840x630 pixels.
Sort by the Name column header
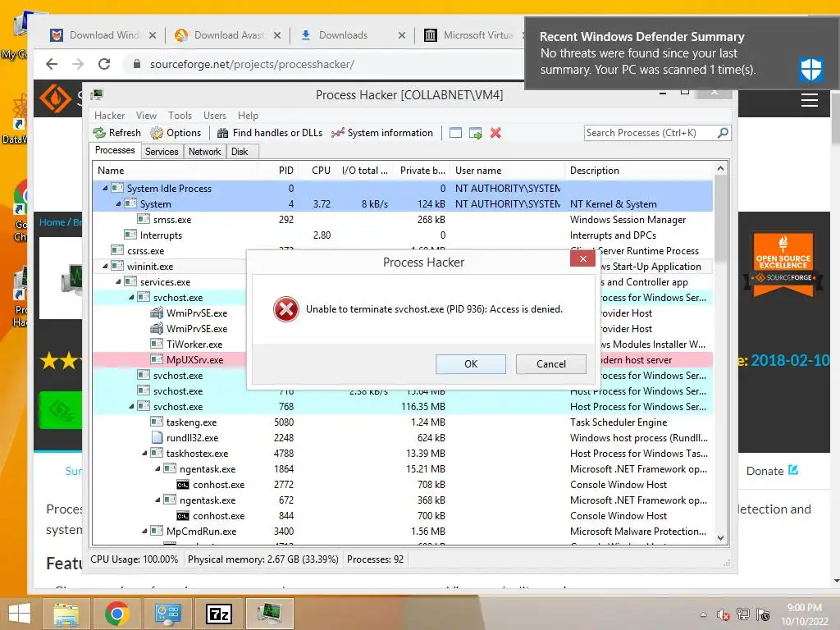click(x=175, y=171)
